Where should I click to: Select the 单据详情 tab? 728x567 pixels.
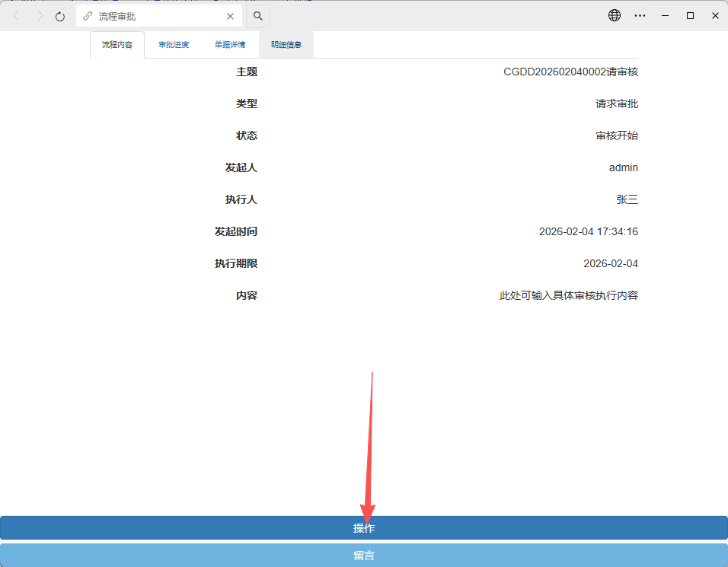[x=229, y=45]
